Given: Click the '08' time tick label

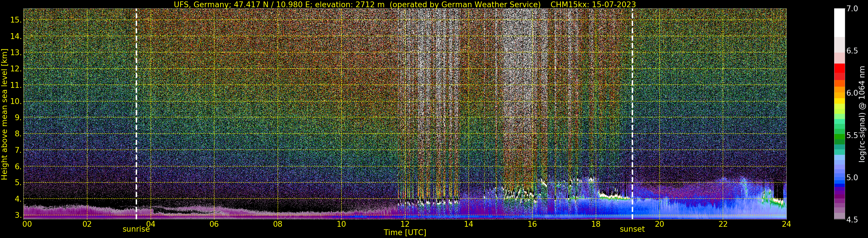Looking at the screenshot, I should [278, 224].
